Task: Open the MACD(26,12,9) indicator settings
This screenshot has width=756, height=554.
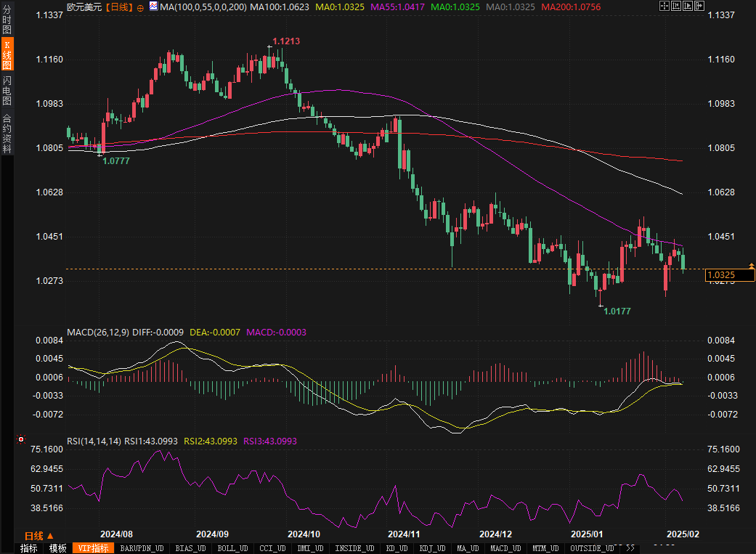Action: pyautogui.click(x=98, y=332)
